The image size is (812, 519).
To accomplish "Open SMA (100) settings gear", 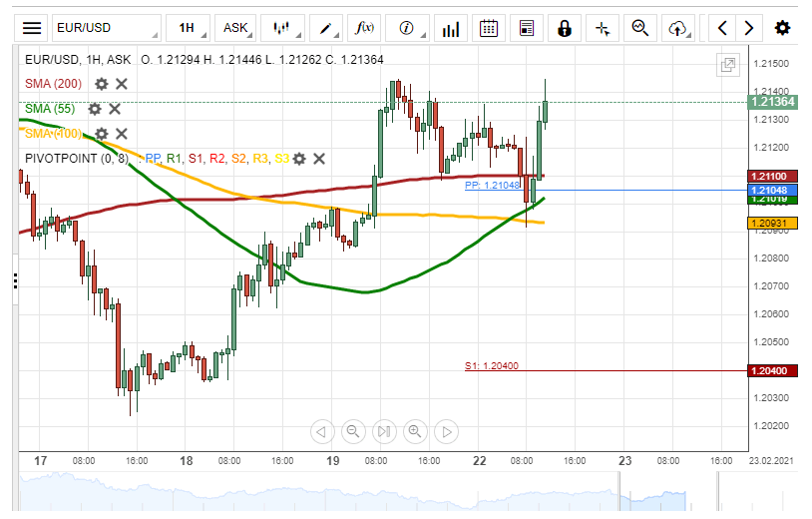I will tap(102, 134).
